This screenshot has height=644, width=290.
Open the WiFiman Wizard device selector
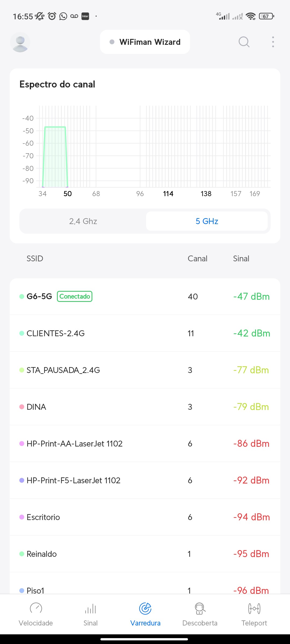click(x=145, y=42)
